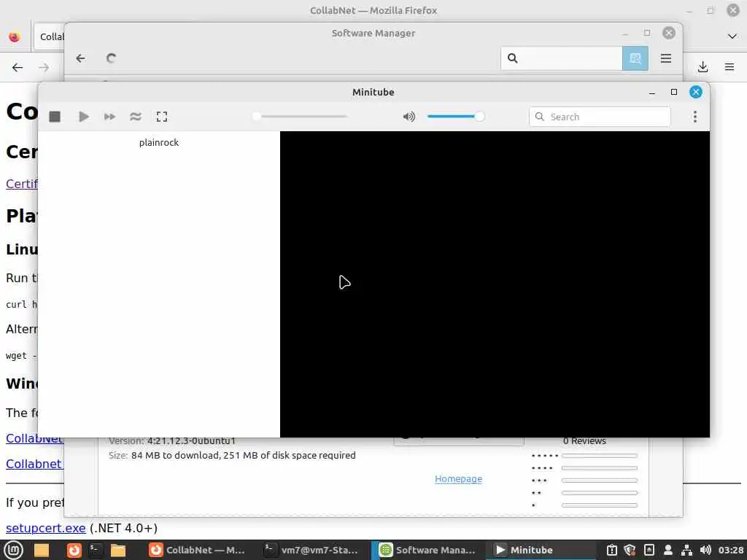The height and width of the screenshot is (560, 747).
Task: Click Firefox forward arrow
Action: pyautogui.click(x=44, y=67)
